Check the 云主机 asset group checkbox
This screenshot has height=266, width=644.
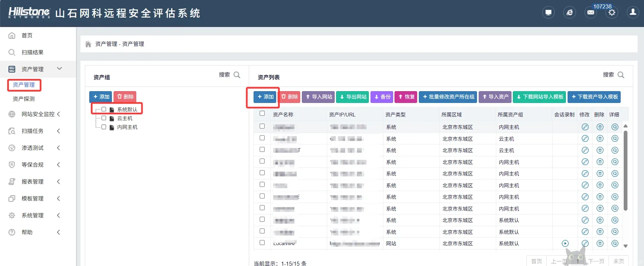pyautogui.click(x=104, y=118)
